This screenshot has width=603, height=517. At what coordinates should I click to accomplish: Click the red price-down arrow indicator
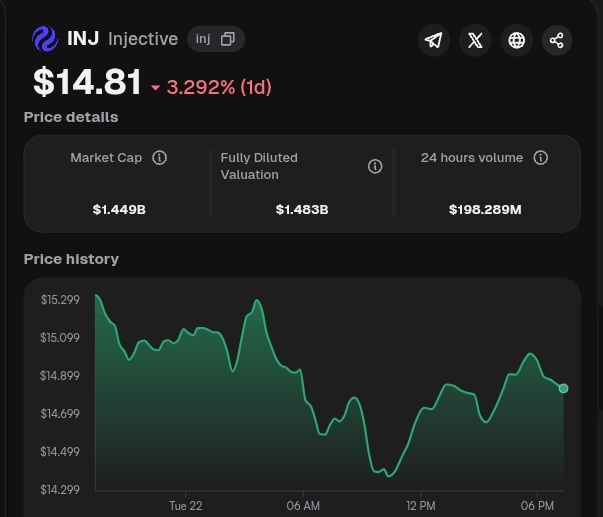click(155, 88)
